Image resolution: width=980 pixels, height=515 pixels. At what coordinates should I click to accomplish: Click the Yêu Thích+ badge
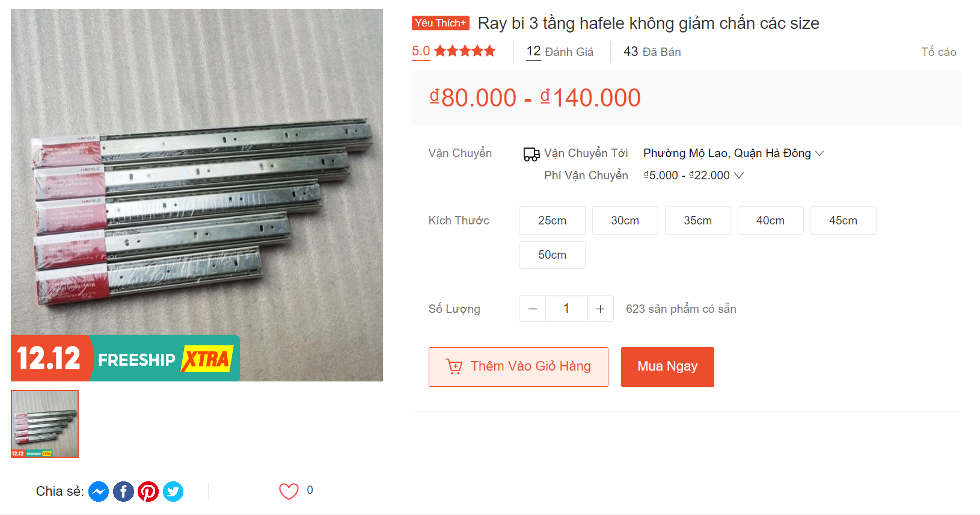(441, 23)
